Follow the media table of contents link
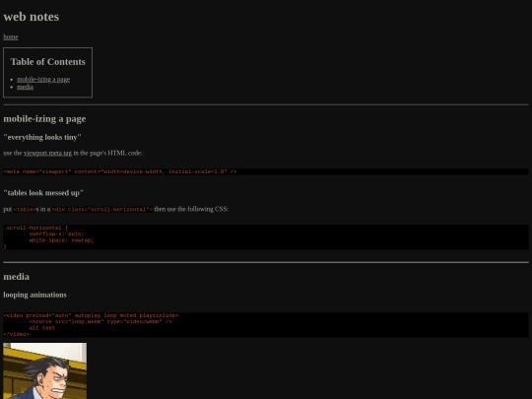Image resolution: width=532 pixels, height=399 pixels. [25, 87]
